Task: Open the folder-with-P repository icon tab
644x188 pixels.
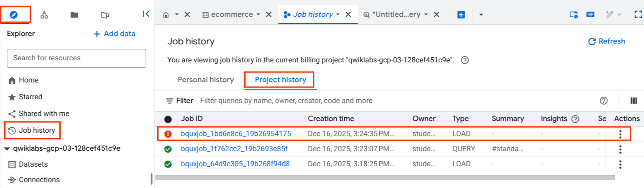Action: point(105,15)
